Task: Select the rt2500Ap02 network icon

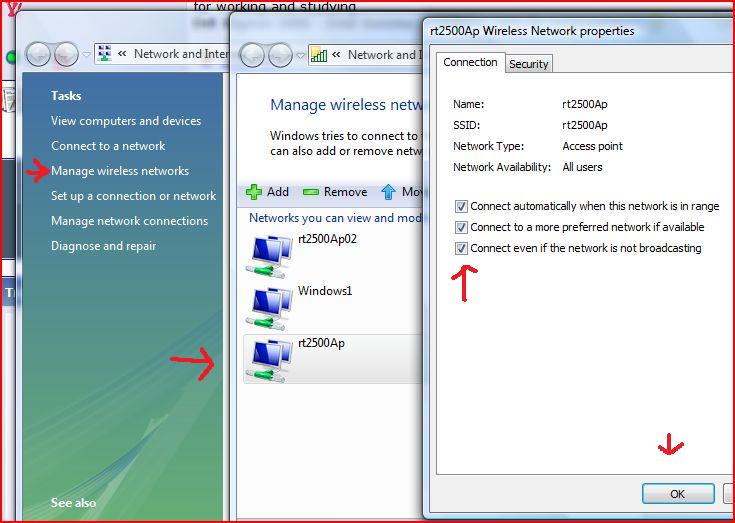Action: pos(270,255)
